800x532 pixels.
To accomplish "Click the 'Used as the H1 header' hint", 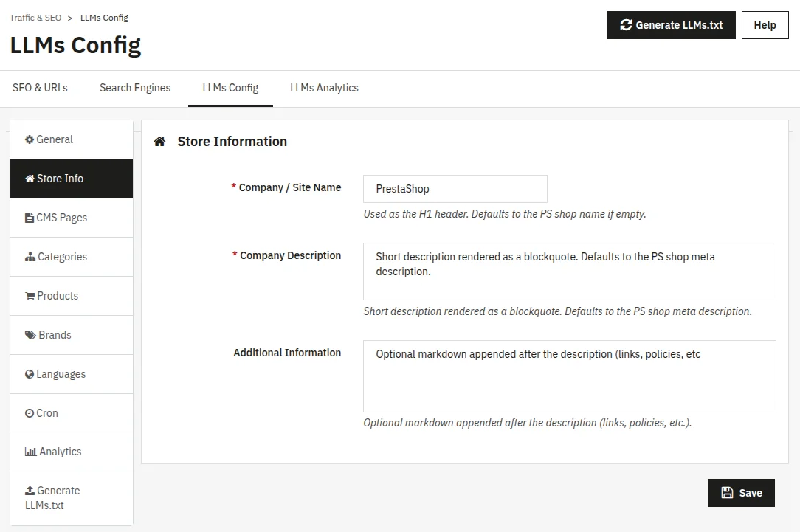I will click(x=505, y=214).
